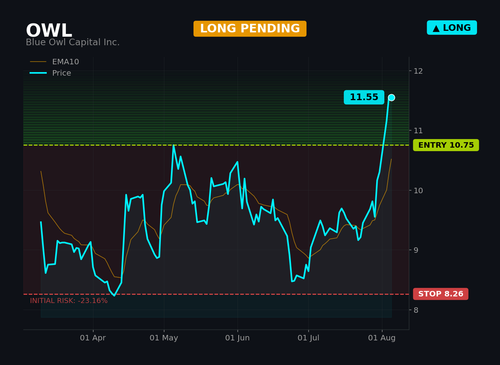500x365 pixels.
Task: Click the 10 price axis tick
Action: tap(418, 190)
